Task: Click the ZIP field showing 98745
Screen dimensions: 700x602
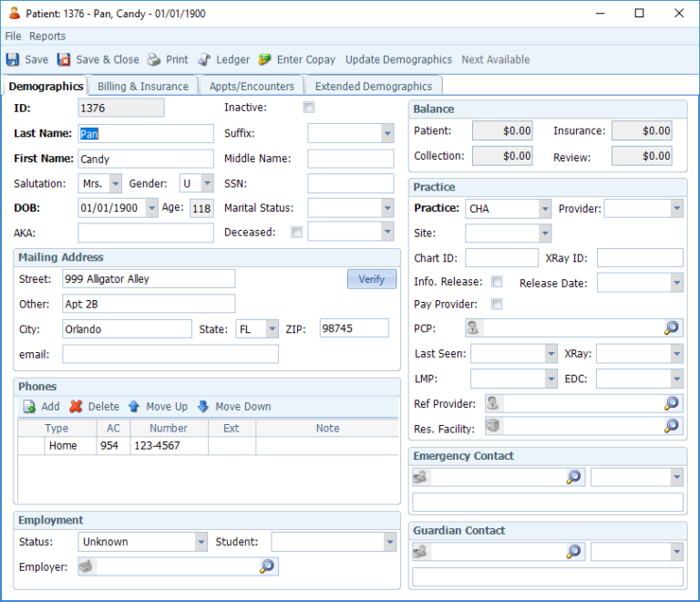Action: coord(354,328)
